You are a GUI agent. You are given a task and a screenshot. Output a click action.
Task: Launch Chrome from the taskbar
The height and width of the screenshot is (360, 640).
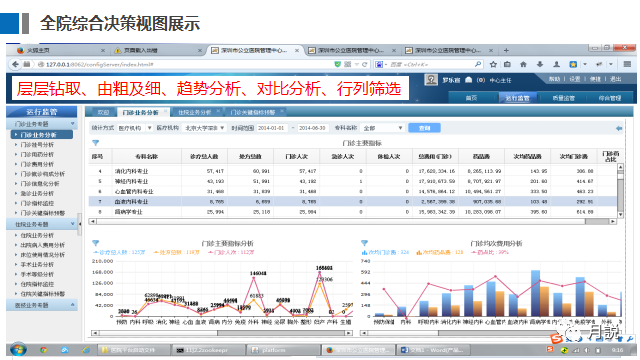(x=43, y=350)
